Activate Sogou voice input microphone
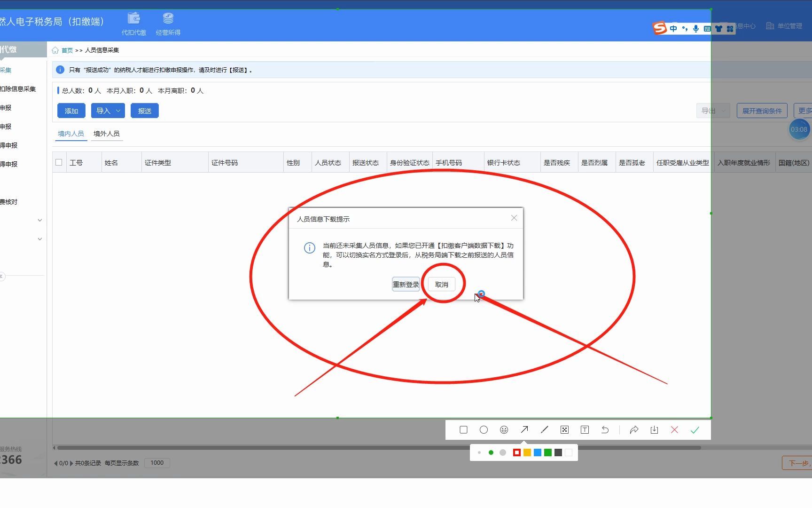 point(696,28)
